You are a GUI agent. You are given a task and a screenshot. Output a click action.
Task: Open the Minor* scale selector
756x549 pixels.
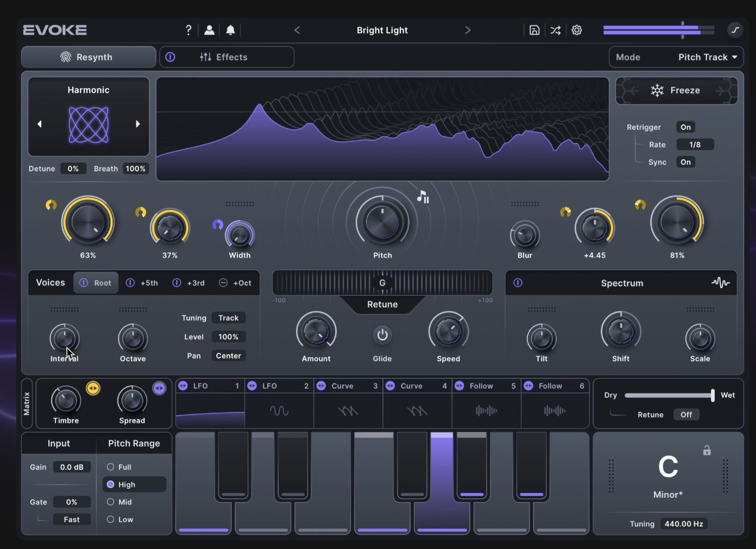[668, 495]
